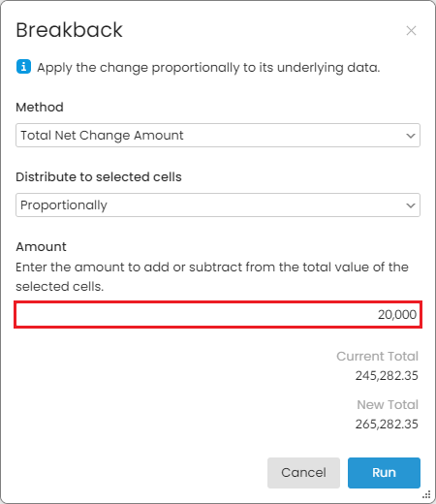Click the Apply the change proportionally description
Viewport: 436px width, 504px height.
tap(208, 68)
